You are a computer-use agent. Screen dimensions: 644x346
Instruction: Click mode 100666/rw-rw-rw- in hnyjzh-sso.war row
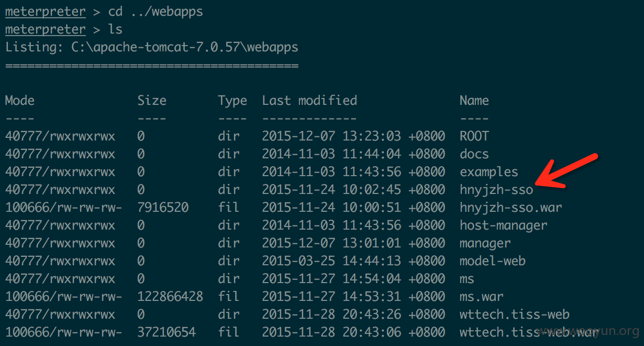[64, 208]
